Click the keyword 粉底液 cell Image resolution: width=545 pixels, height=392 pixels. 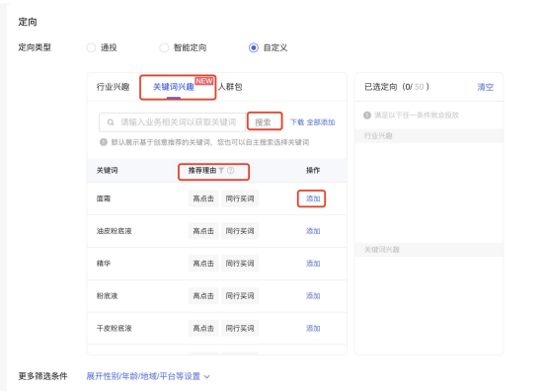tap(107, 296)
